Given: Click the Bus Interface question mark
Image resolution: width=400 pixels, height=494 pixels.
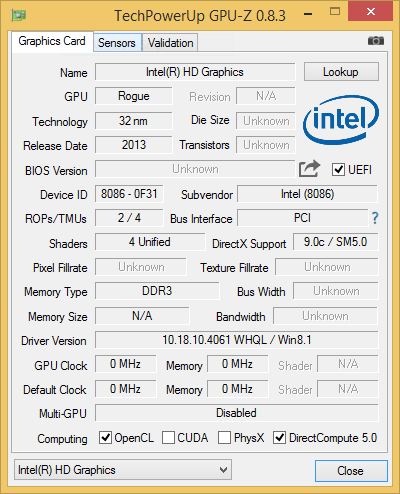Looking at the screenshot, I should [x=375, y=218].
